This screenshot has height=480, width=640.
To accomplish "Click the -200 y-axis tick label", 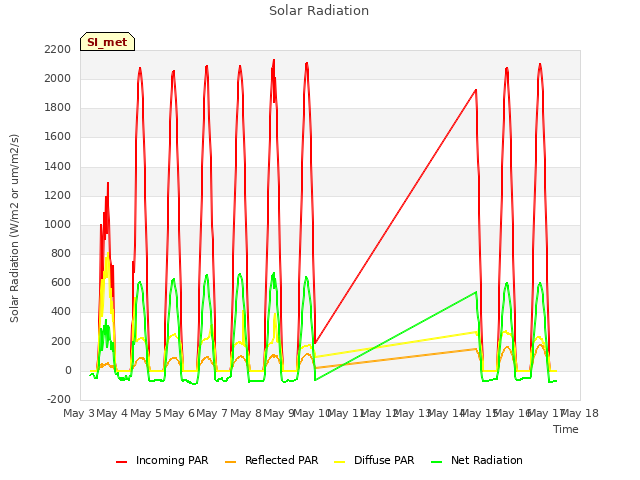I will (59, 399).
